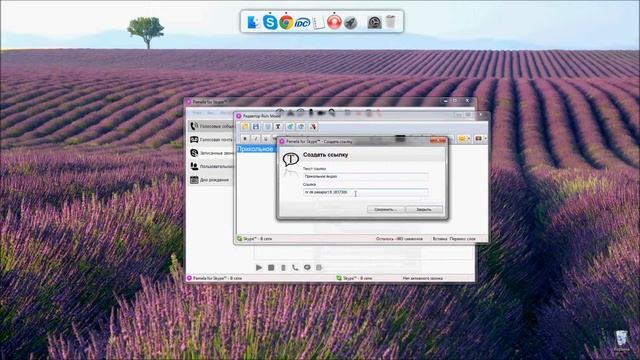The image size is (640, 360).
Task: Click the Save disk icon in Rich Mood editor
Action: pos(256,127)
